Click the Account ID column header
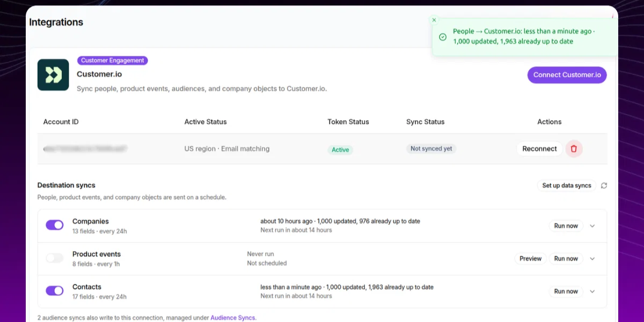This screenshot has width=644, height=322. tap(61, 122)
